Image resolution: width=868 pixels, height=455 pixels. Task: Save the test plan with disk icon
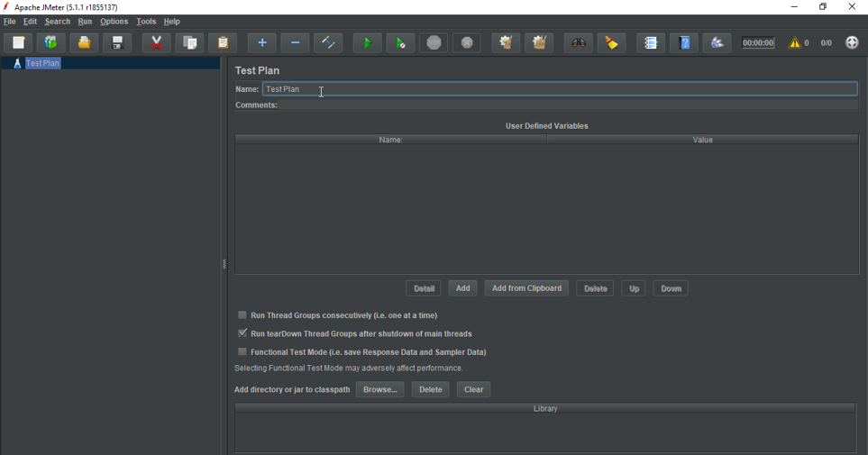pyautogui.click(x=117, y=42)
